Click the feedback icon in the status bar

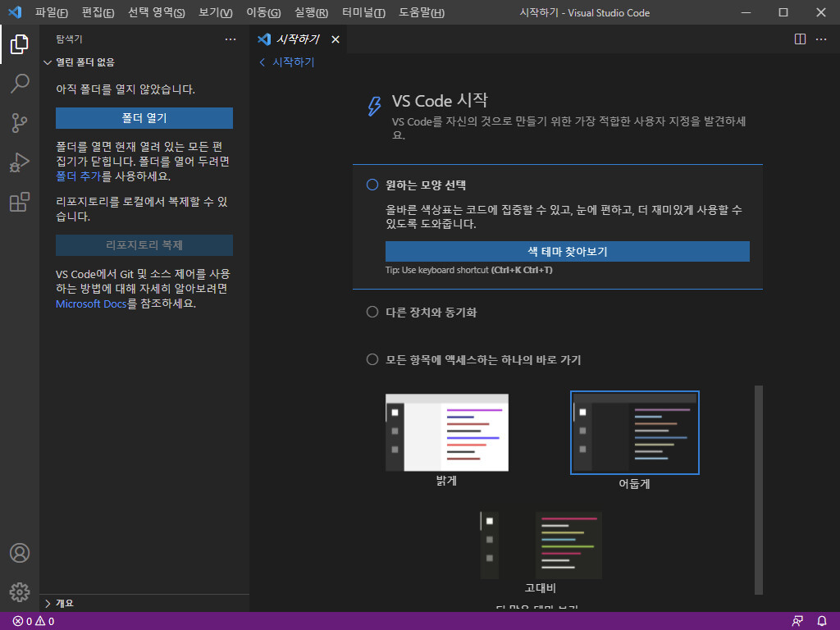797,622
